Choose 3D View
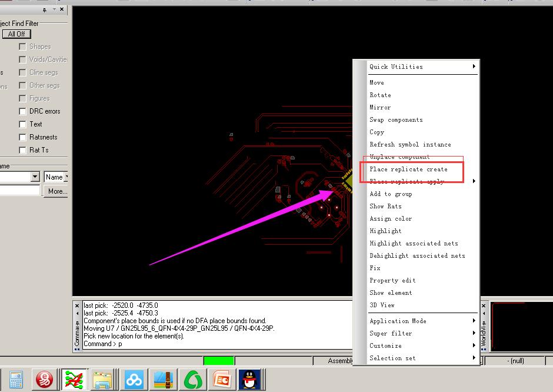 pyautogui.click(x=422, y=305)
